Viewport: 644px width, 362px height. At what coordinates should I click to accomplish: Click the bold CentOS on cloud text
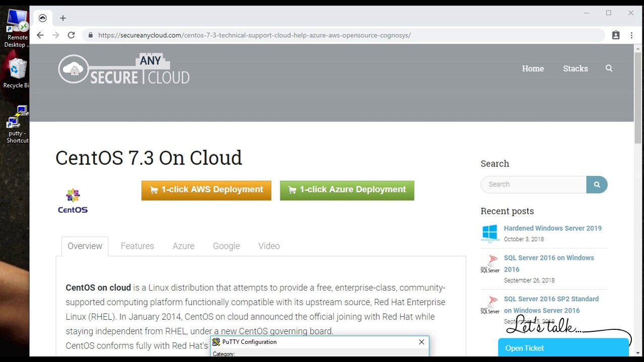[x=98, y=288]
